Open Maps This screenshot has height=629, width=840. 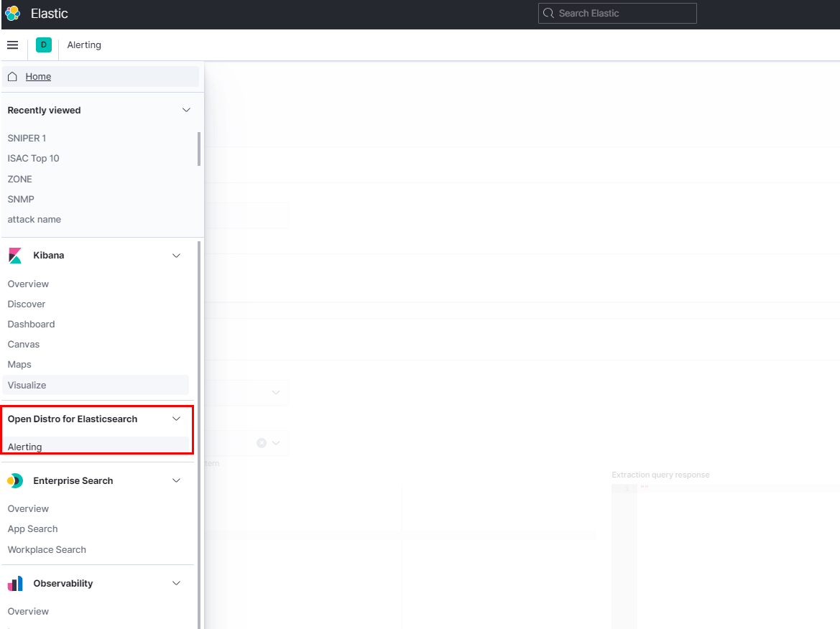pos(19,365)
